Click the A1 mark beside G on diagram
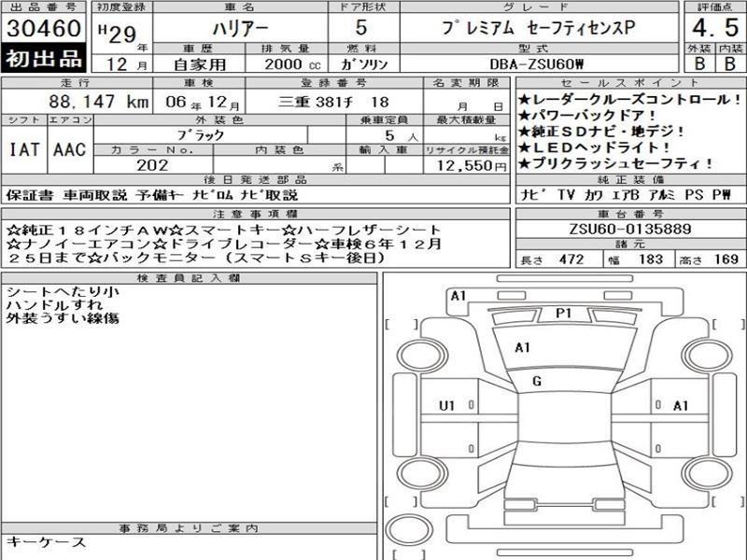The width and height of the screenshot is (747, 560). click(523, 347)
